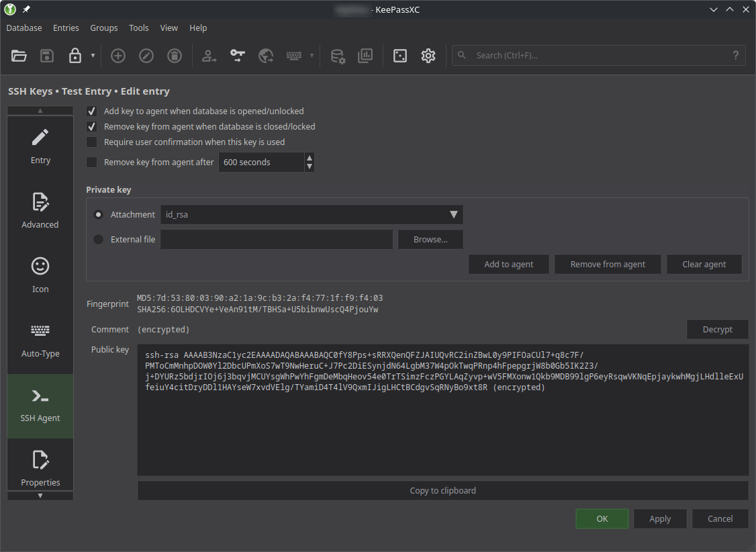The image size is (756, 552).
Task: Click the Copy Password key icon
Action: coord(237,56)
